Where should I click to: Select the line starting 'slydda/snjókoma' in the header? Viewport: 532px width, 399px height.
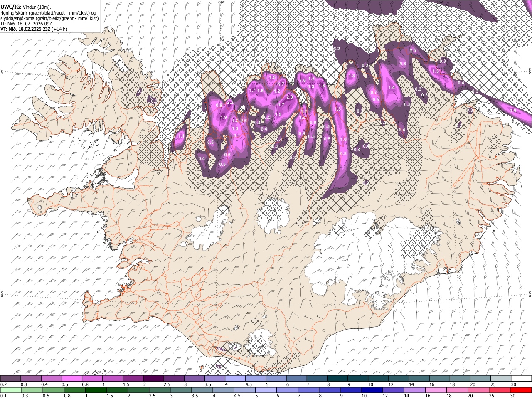click(49, 18)
